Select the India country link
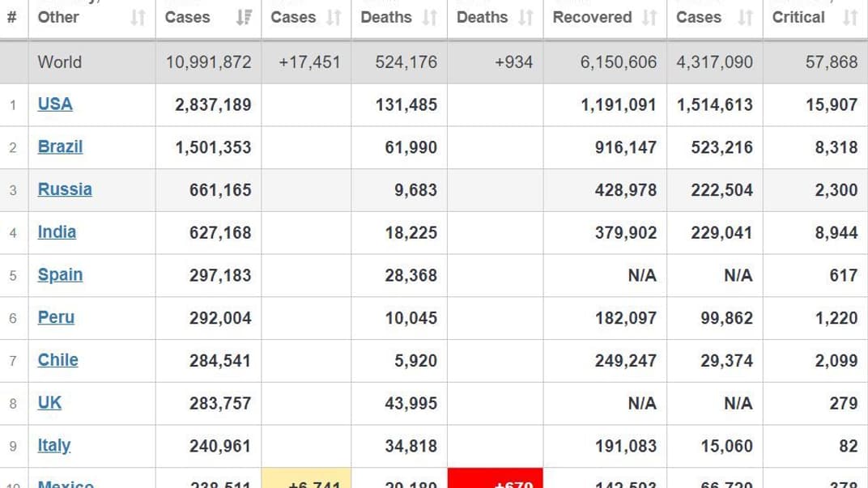This screenshot has height=488, width=868. pyautogui.click(x=57, y=232)
